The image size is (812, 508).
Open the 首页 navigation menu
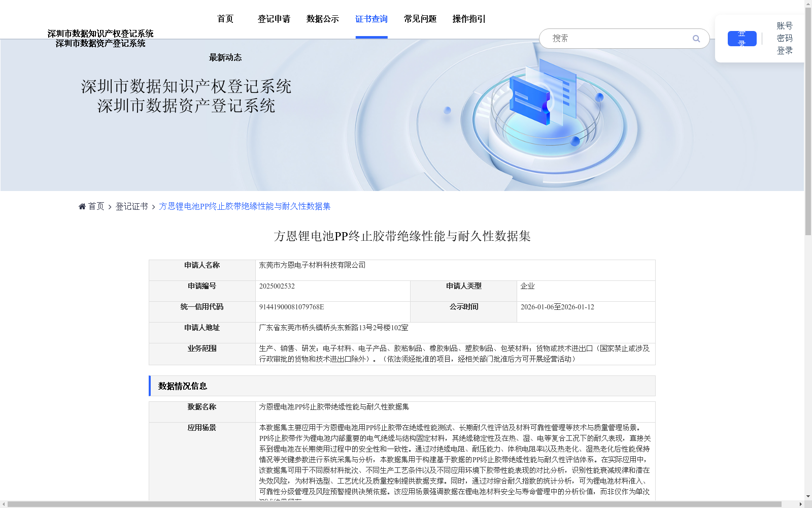pos(225,19)
